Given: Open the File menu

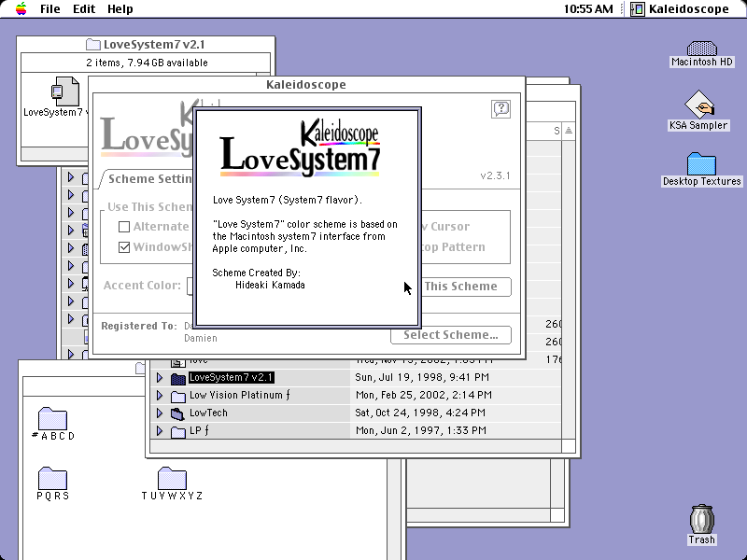Looking at the screenshot, I should [x=50, y=8].
